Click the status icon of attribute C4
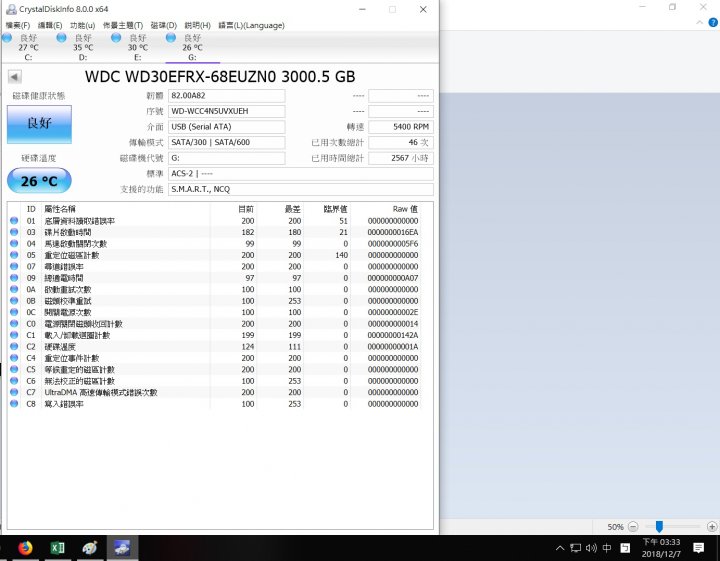The image size is (720, 561). [x=14, y=358]
